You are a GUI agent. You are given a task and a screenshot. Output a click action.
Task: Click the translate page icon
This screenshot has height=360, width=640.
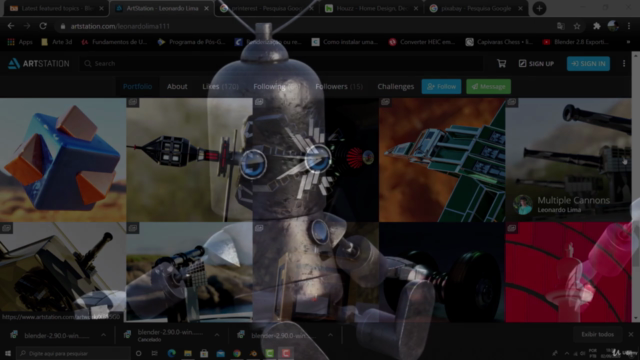(561, 26)
